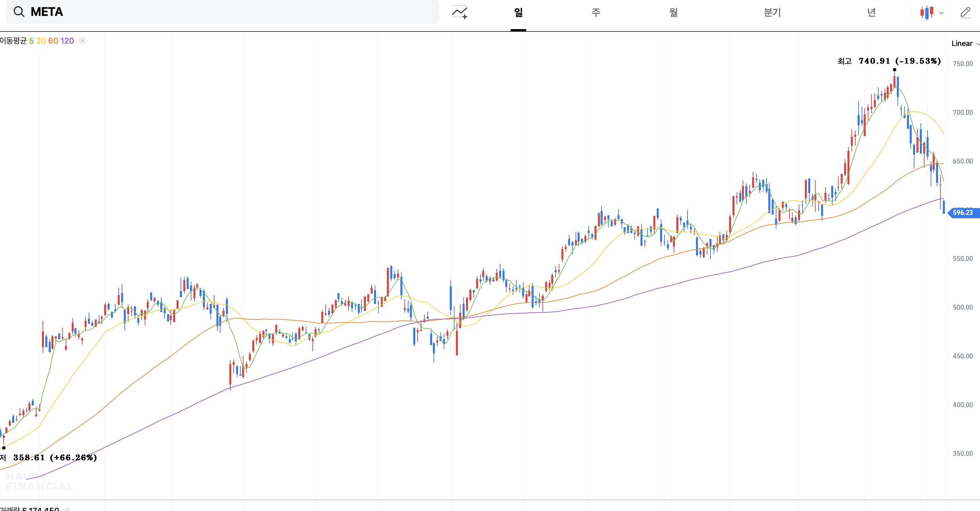Click the 500.00 price axis label
980x511 pixels.
click(x=962, y=307)
